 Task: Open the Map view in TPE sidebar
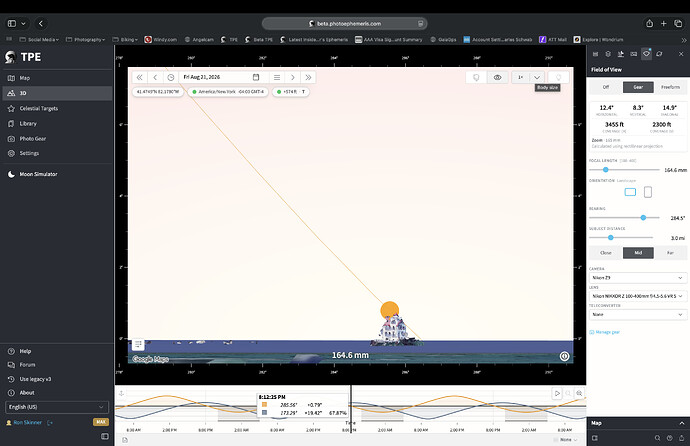point(56,78)
